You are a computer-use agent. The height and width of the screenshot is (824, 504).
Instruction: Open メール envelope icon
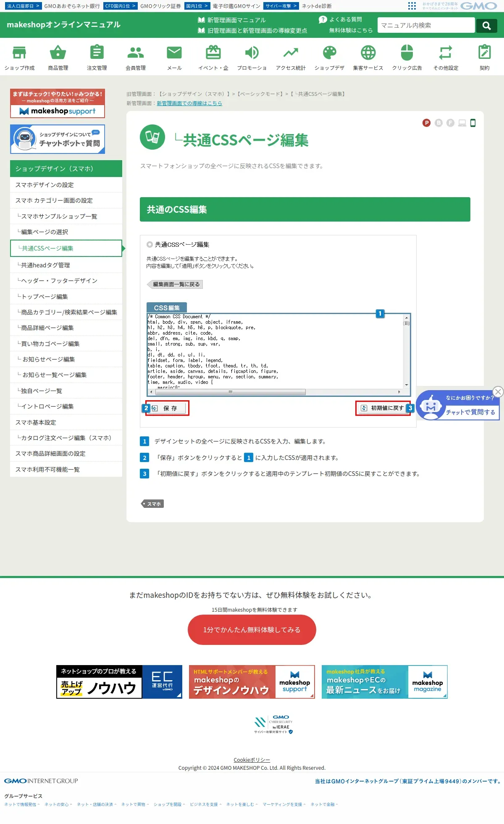coord(174,57)
